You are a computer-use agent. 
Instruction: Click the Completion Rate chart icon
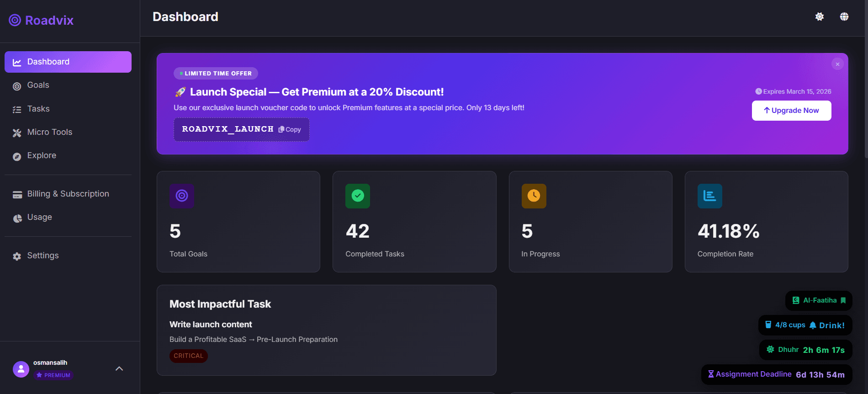(x=709, y=196)
